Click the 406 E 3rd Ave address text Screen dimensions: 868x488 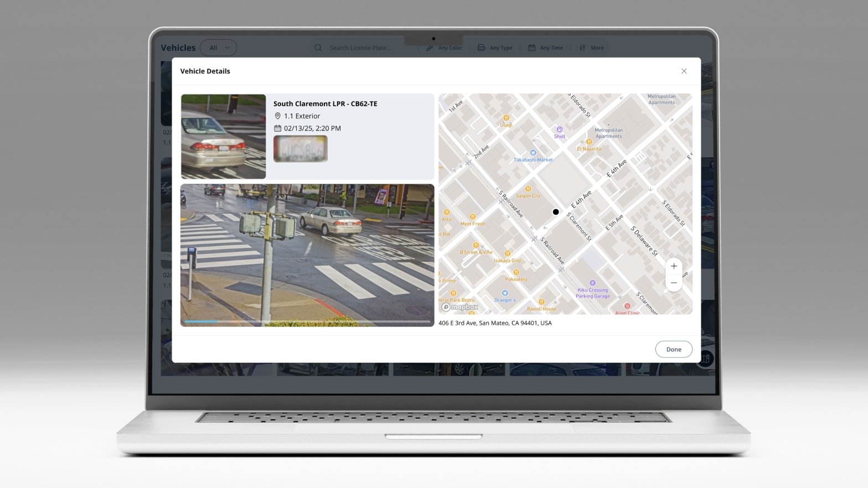tap(495, 323)
